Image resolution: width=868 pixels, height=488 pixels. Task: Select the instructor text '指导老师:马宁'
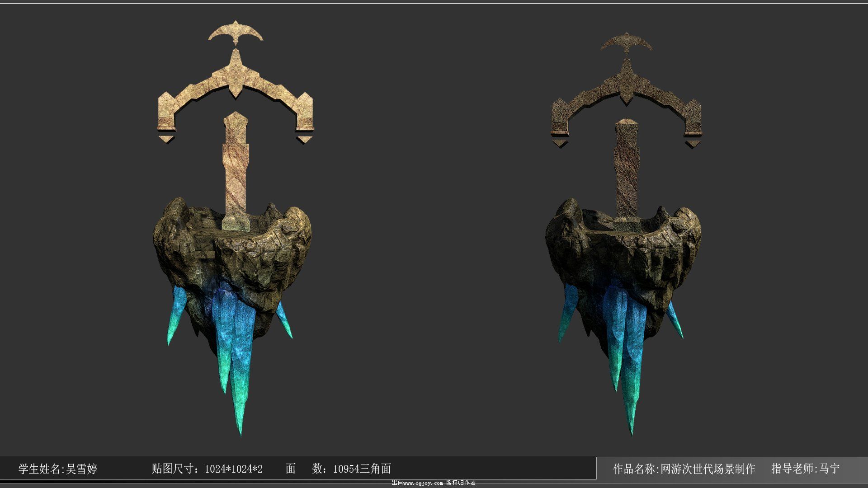pyautogui.click(x=806, y=469)
